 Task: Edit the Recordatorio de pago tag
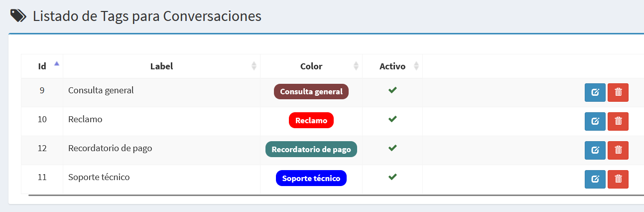(595, 150)
